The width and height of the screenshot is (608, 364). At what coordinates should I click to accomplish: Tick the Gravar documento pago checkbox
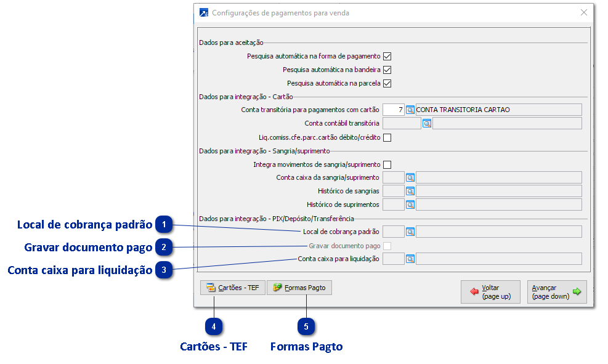coord(387,246)
